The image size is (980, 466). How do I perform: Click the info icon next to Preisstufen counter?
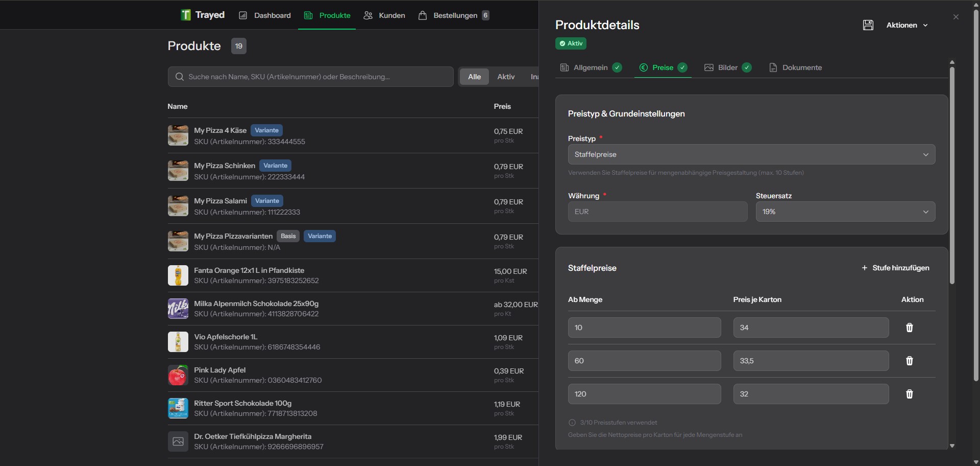[x=572, y=423]
